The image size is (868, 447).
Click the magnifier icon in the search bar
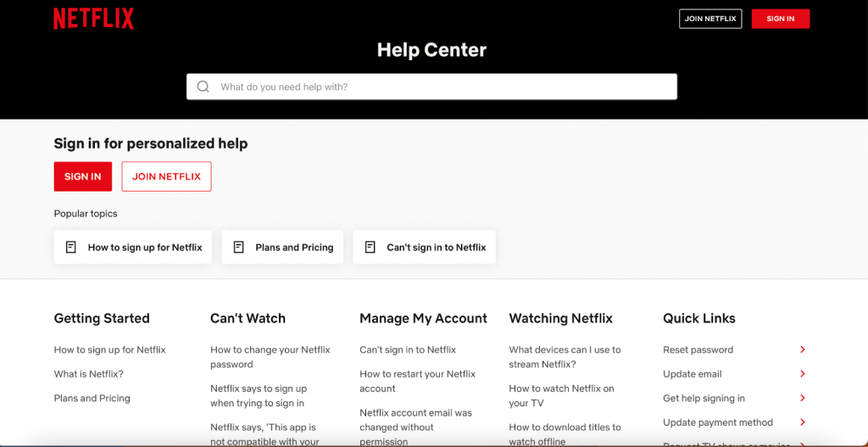[203, 87]
